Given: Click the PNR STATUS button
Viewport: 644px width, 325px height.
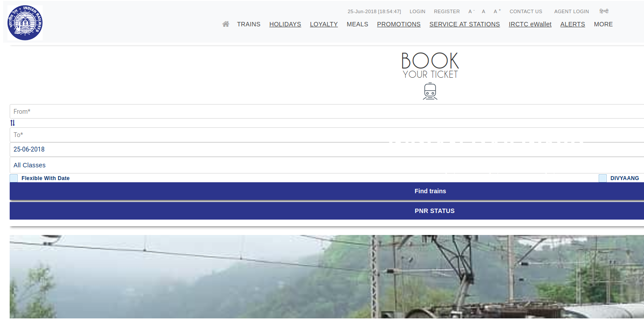Looking at the screenshot, I should click(327, 211).
